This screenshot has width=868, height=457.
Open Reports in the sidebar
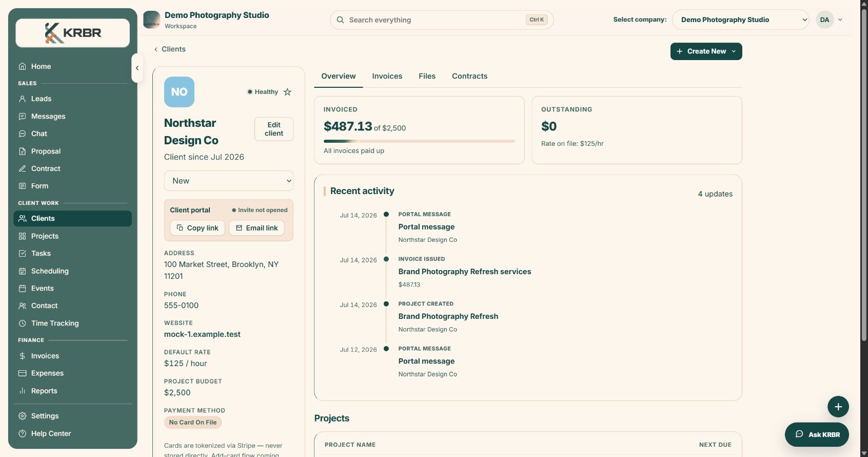tap(72, 391)
